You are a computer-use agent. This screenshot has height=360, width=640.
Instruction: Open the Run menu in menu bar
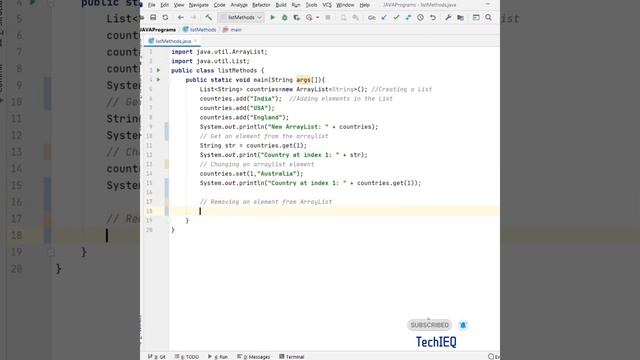pos(296,5)
